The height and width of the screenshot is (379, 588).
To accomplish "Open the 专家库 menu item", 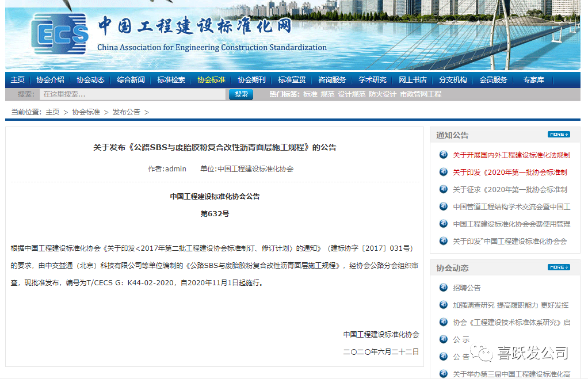I will [533, 80].
